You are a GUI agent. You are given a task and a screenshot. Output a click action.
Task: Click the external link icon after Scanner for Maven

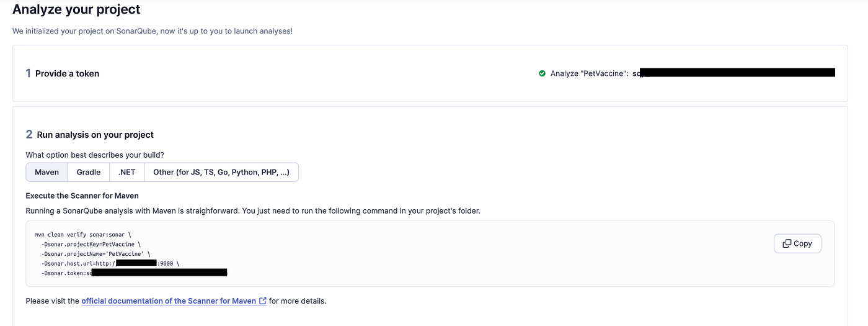[x=263, y=301]
